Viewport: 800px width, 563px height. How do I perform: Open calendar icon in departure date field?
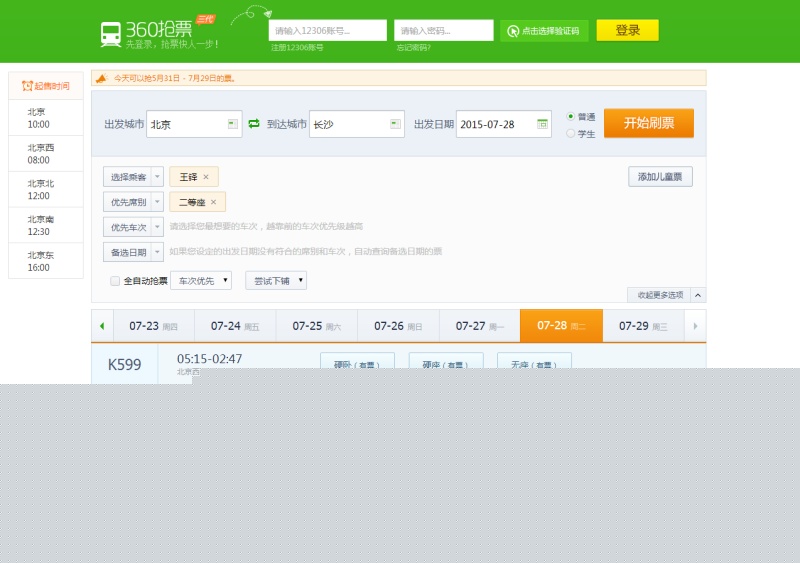click(543, 124)
